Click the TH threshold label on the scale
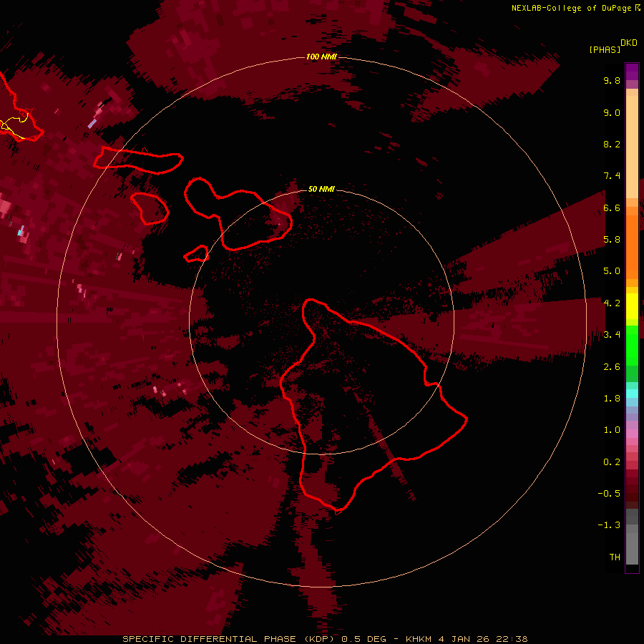 tap(615, 557)
